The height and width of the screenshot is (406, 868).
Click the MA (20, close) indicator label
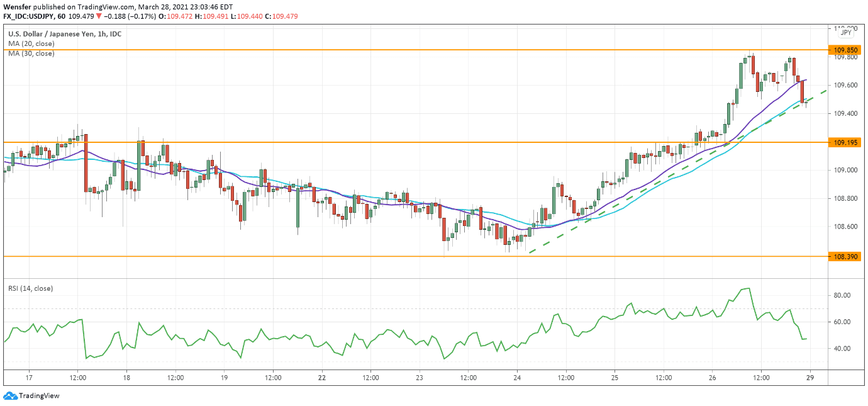pyautogui.click(x=31, y=44)
